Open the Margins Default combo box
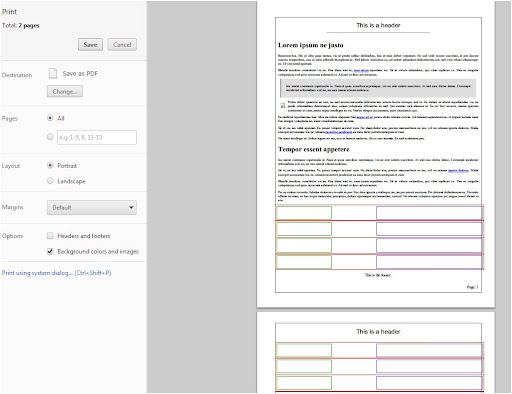 coord(92,207)
